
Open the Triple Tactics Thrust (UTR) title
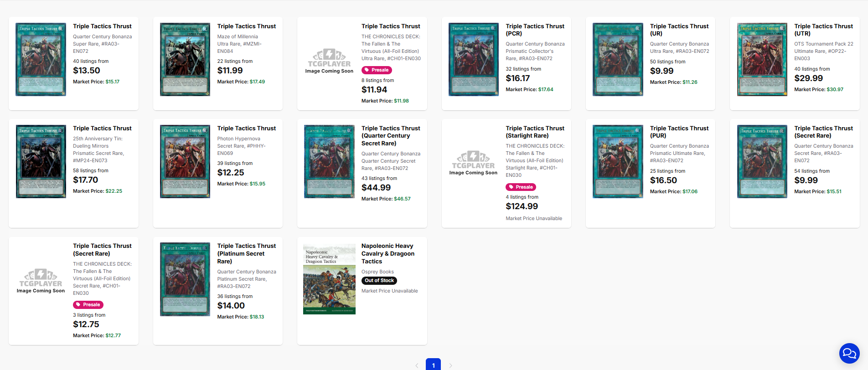(824, 30)
